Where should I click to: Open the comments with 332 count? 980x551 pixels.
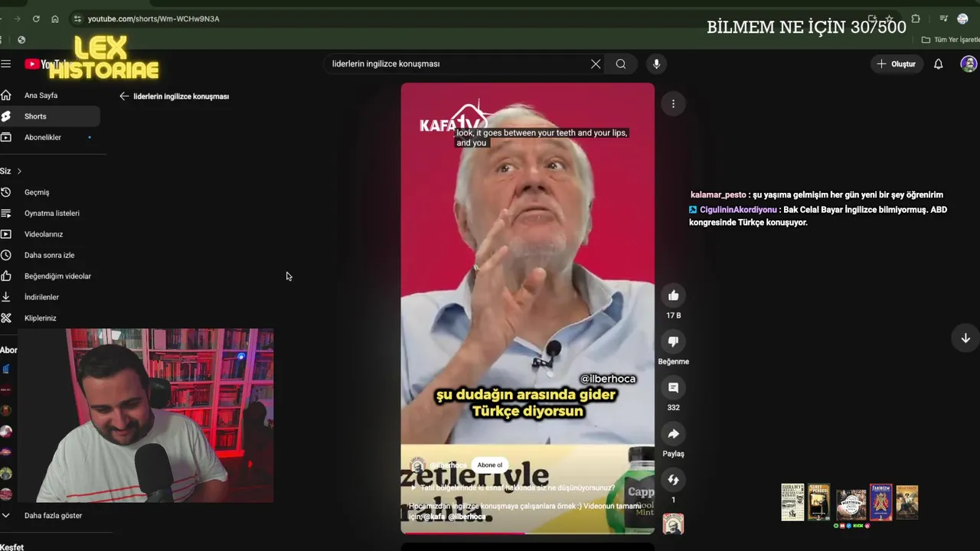(x=673, y=388)
